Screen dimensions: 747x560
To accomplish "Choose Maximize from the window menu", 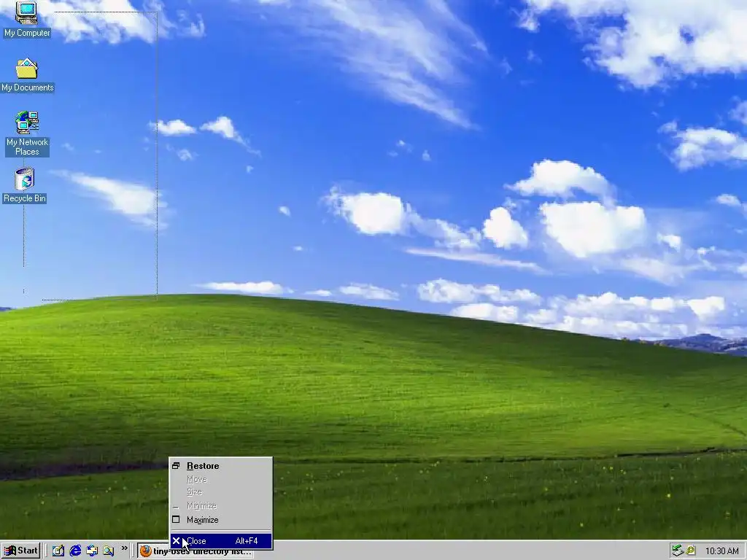I will click(221, 520).
